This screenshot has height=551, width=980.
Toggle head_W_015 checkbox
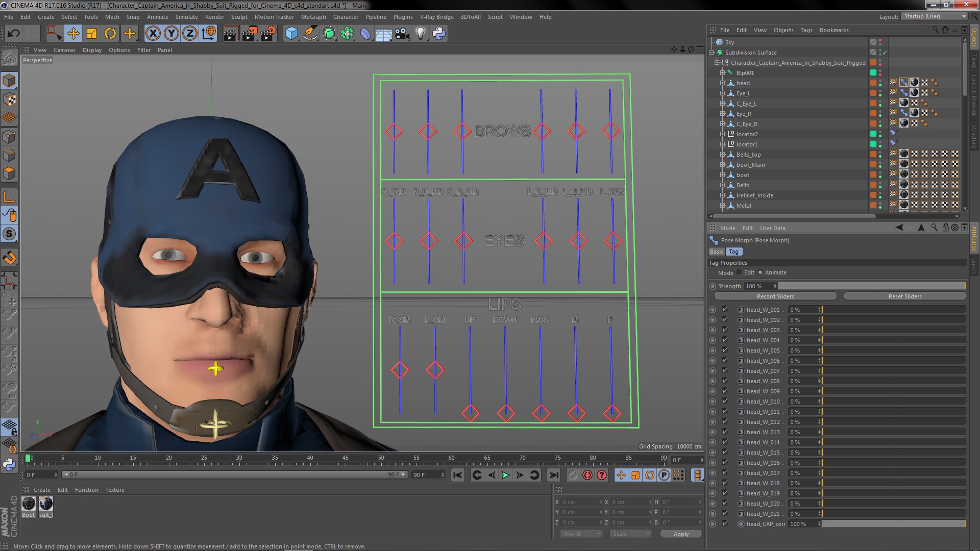[725, 452]
